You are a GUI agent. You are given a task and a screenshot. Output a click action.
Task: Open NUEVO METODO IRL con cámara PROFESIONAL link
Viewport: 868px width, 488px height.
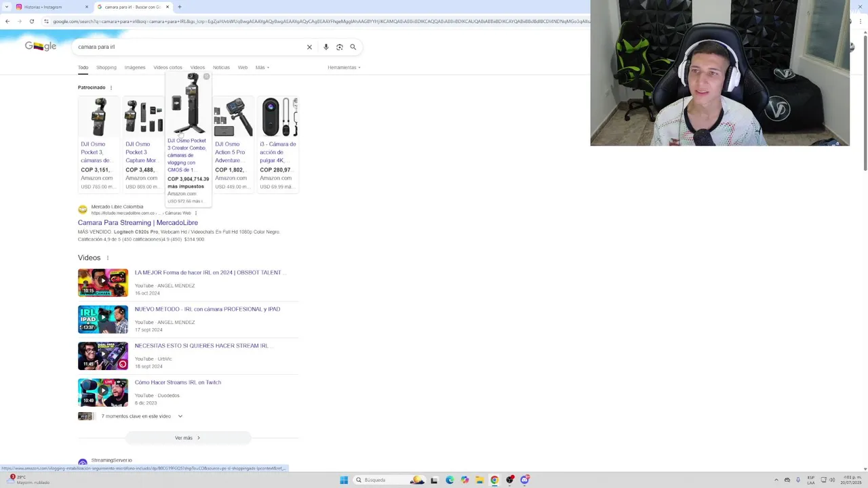(x=208, y=309)
